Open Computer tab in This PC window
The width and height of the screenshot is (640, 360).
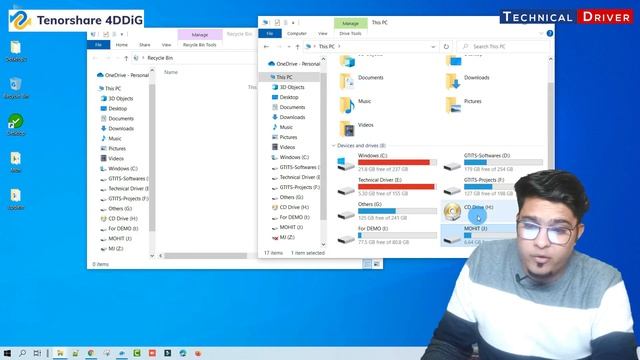297,33
